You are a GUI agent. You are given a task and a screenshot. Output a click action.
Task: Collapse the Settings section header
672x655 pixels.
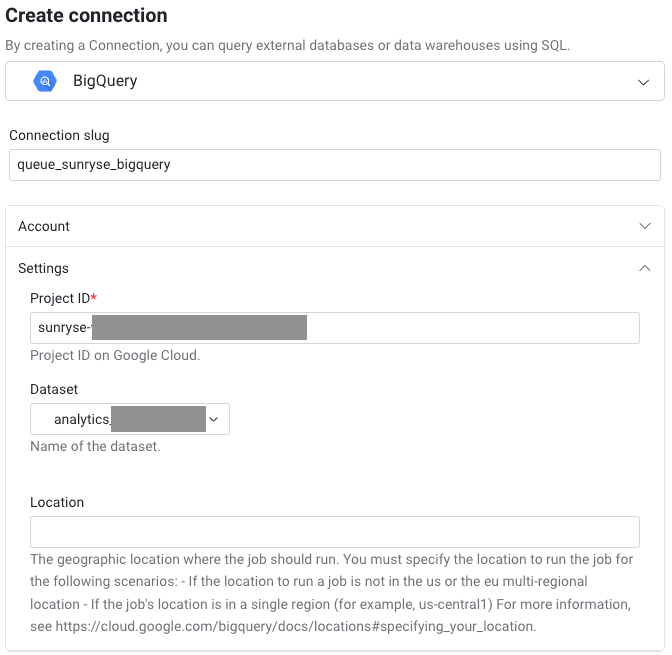pos(335,268)
